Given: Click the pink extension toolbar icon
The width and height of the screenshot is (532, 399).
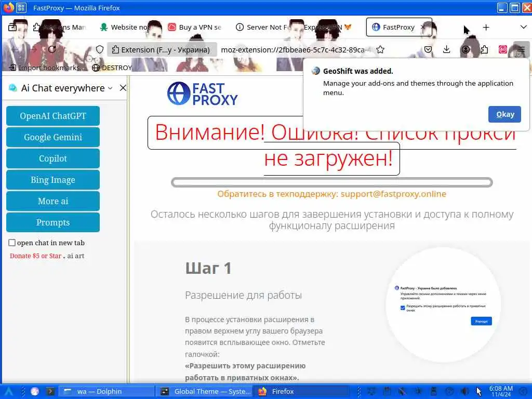Looking at the screenshot, I should pyautogui.click(x=503, y=49).
